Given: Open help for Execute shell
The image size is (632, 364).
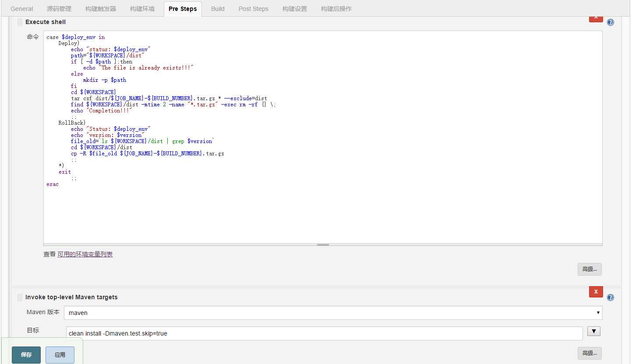Looking at the screenshot, I should coord(611,22).
